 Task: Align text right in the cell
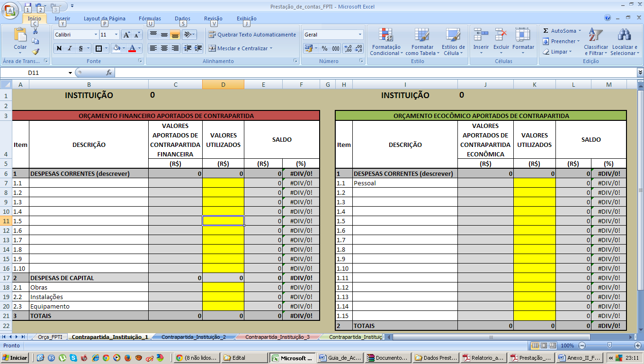click(175, 48)
